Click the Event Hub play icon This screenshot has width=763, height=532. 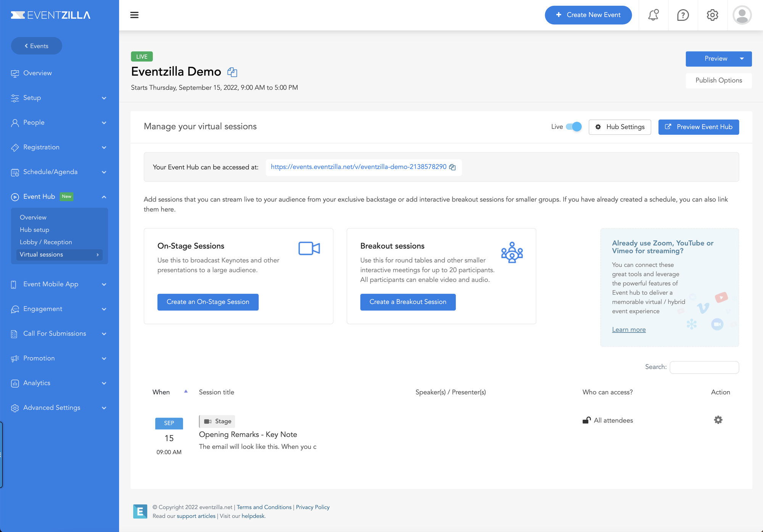click(x=15, y=197)
